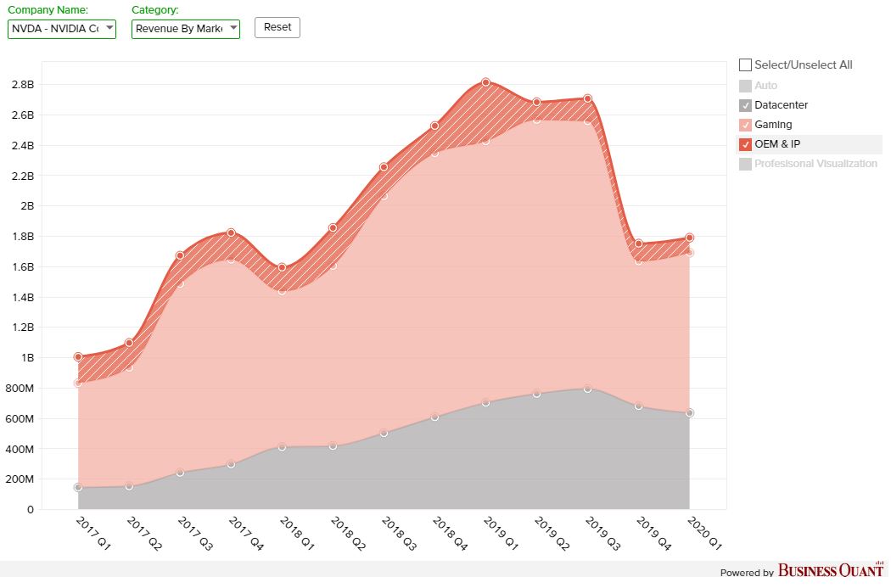Click the Reset button
This screenshot has width=891, height=588.
point(277,27)
